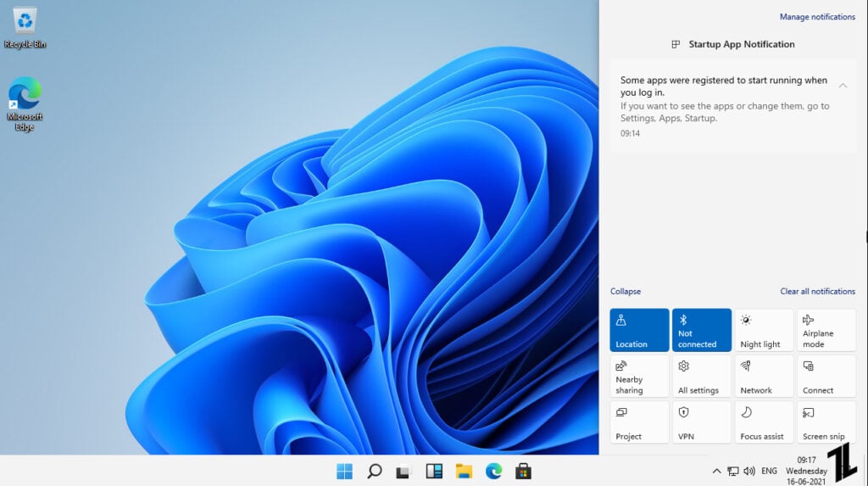Launch File Explorer from taskbar
The width and height of the screenshot is (868, 486).
tap(464, 471)
